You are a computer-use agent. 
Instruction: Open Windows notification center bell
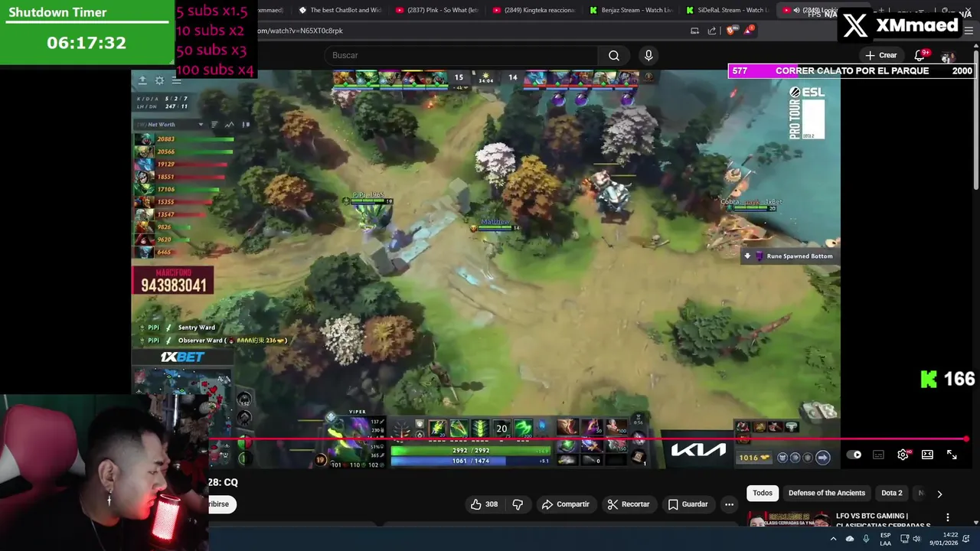(x=966, y=539)
